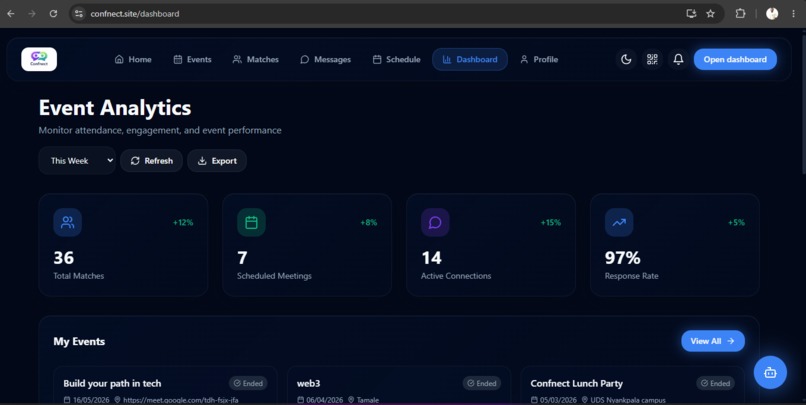
Task: Open Events nav item
Action: pos(192,60)
